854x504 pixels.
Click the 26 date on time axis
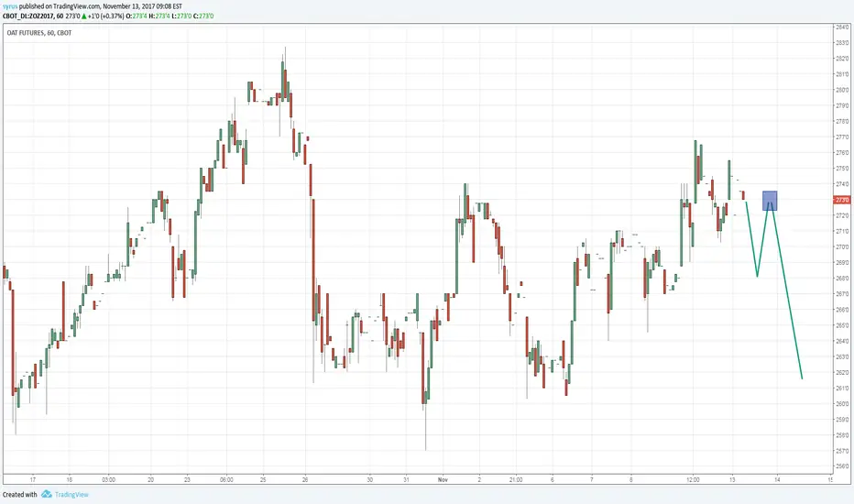[x=305, y=480]
